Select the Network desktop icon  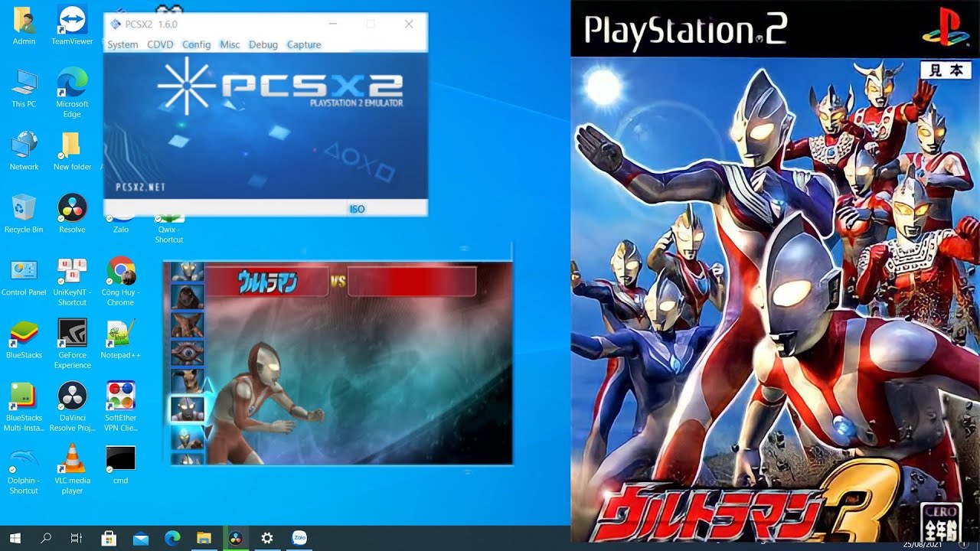pyautogui.click(x=24, y=151)
